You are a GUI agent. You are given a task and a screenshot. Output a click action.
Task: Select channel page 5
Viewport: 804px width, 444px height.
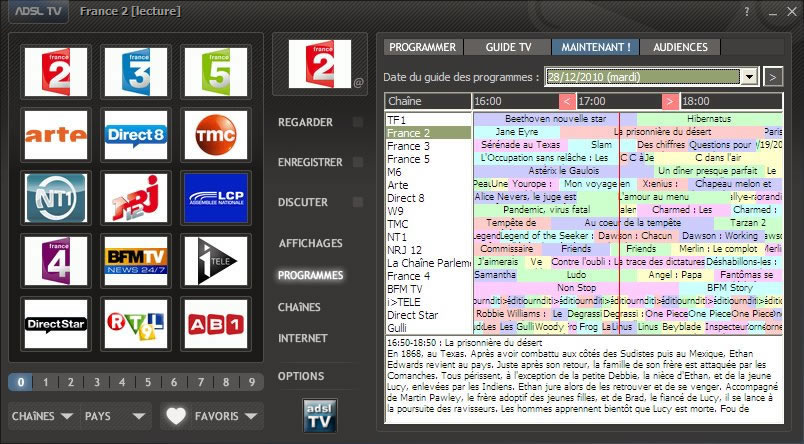pyautogui.click(x=148, y=382)
